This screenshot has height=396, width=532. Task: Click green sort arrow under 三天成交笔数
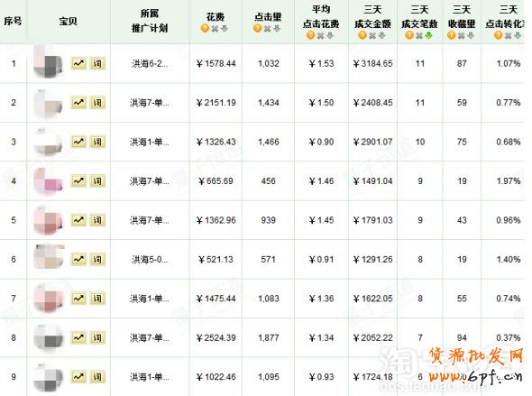(x=429, y=35)
